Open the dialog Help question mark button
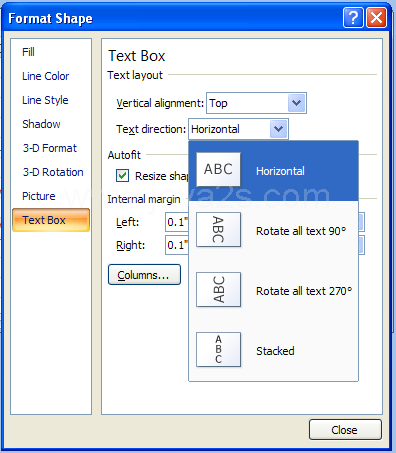Viewport: 396px width, 453px height. [353, 18]
